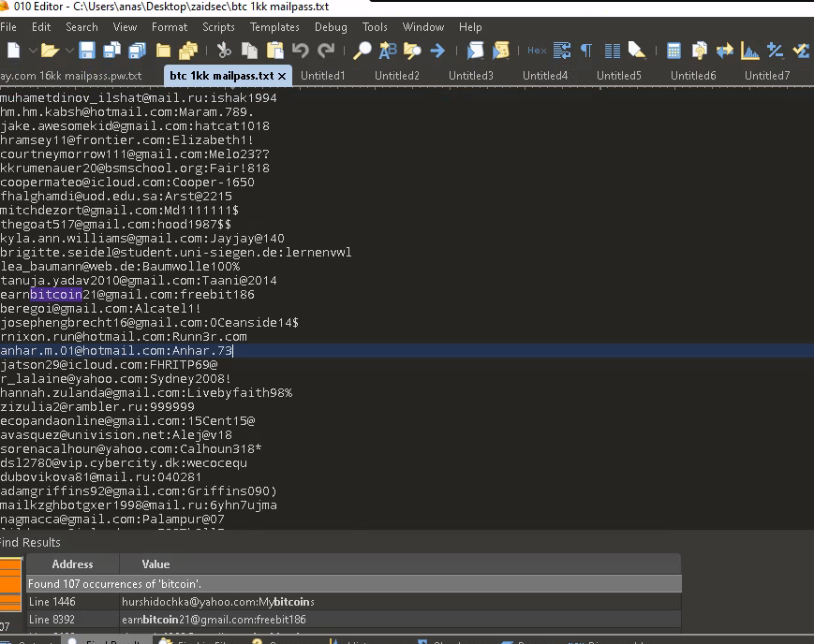
Task: Expand the dropdown arrow beside Open file
Action: [x=69, y=51]
